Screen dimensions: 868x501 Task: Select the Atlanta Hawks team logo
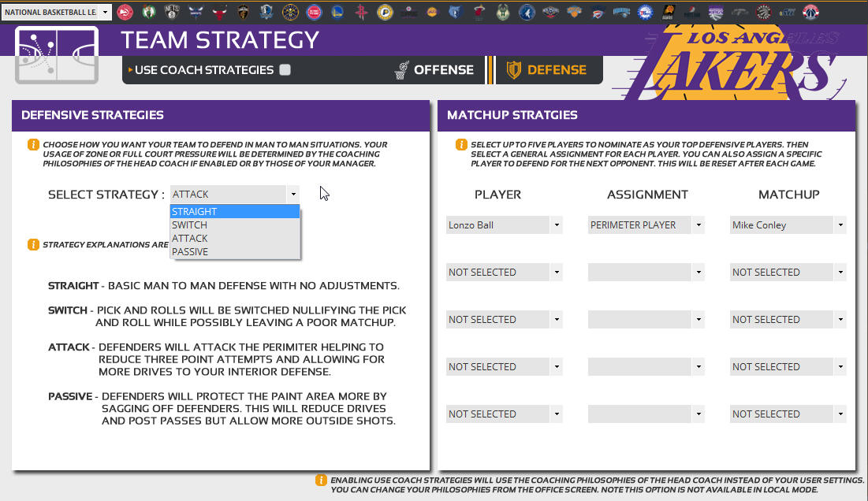pyautogui.click(x=125, y=12)
